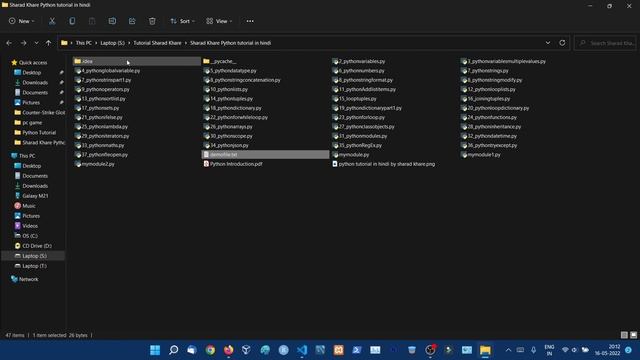Image resolution: width=640 pixels, height=360 pixels.
Task: Select file 18_pythondictionary.py
Action: (236, 108)
